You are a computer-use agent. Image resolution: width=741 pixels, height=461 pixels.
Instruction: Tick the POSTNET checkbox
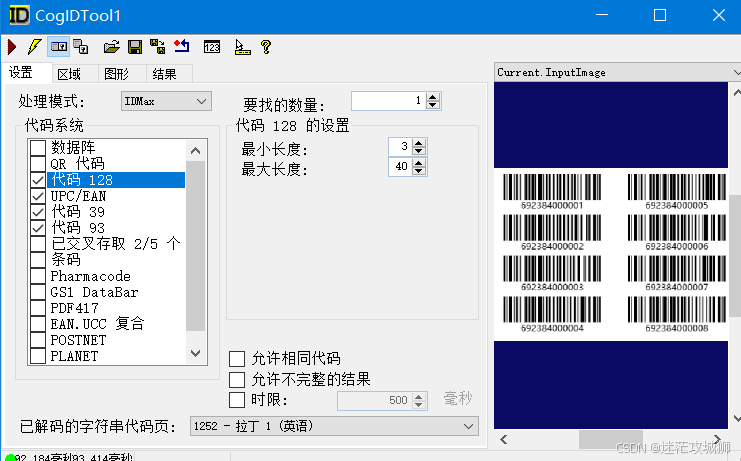click(x=38, y=340)
